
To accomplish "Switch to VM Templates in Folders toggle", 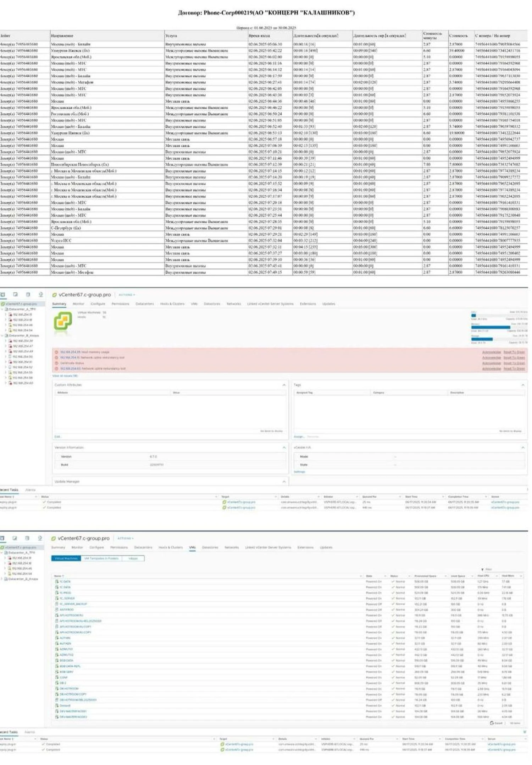I will tap(101, 558).
